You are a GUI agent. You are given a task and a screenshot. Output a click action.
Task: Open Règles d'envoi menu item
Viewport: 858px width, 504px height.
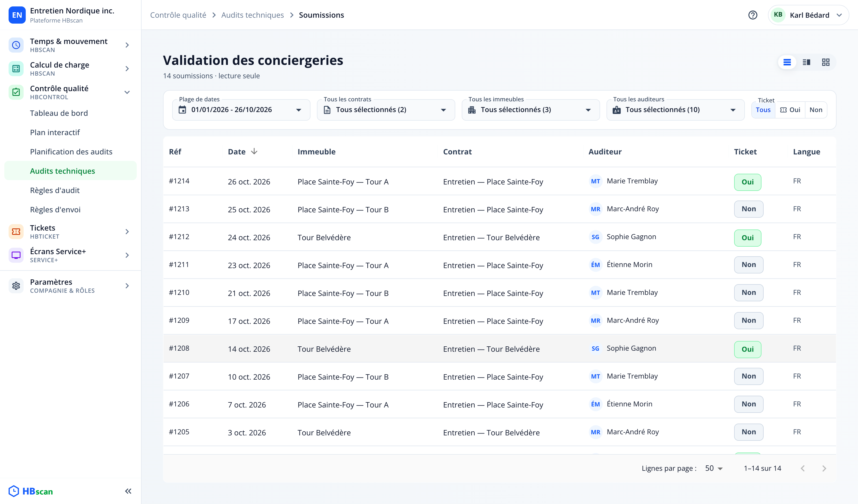[x=71, y=210]
